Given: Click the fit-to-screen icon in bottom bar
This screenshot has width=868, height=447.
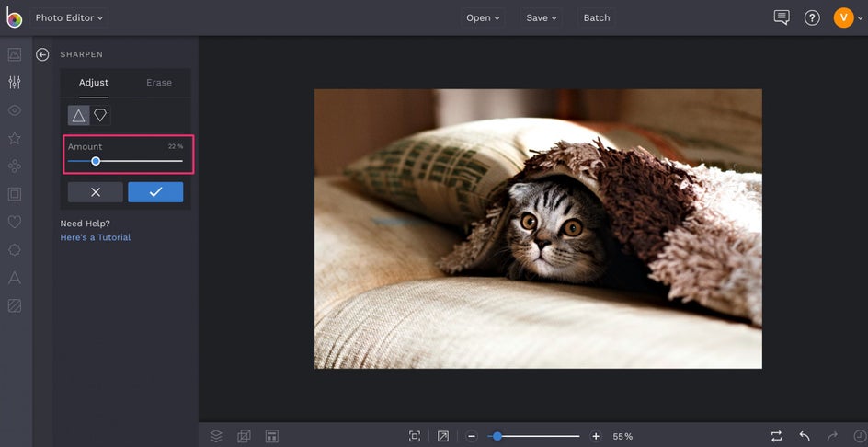Looking at the screenshot, I should coord(415,436).
